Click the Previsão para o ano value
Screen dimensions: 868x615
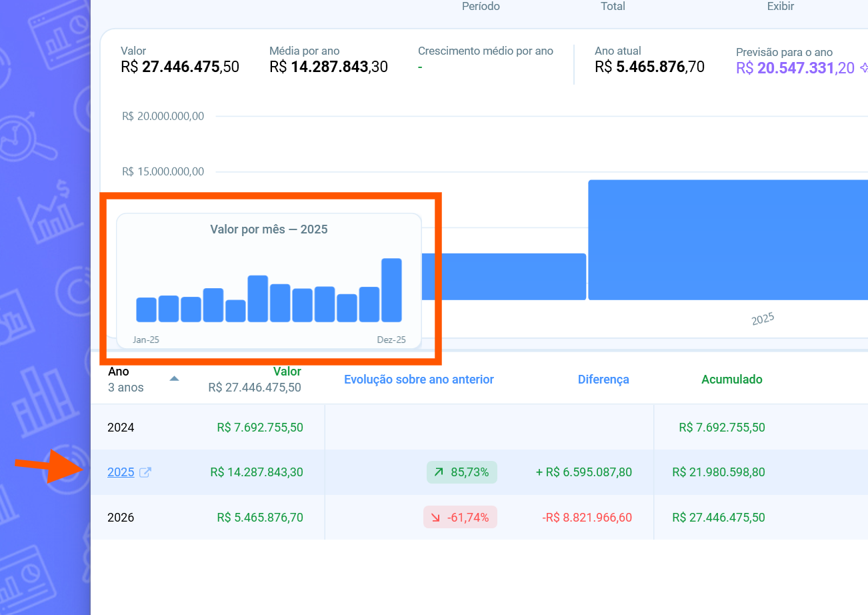pyautogui.click(x=795, y=67)
